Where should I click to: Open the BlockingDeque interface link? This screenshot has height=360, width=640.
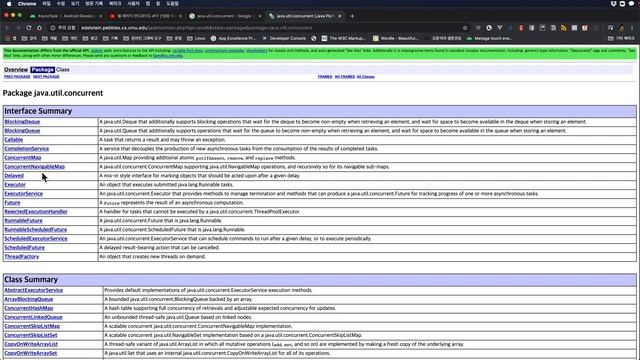pyautogui.click(x=22, y=122)
